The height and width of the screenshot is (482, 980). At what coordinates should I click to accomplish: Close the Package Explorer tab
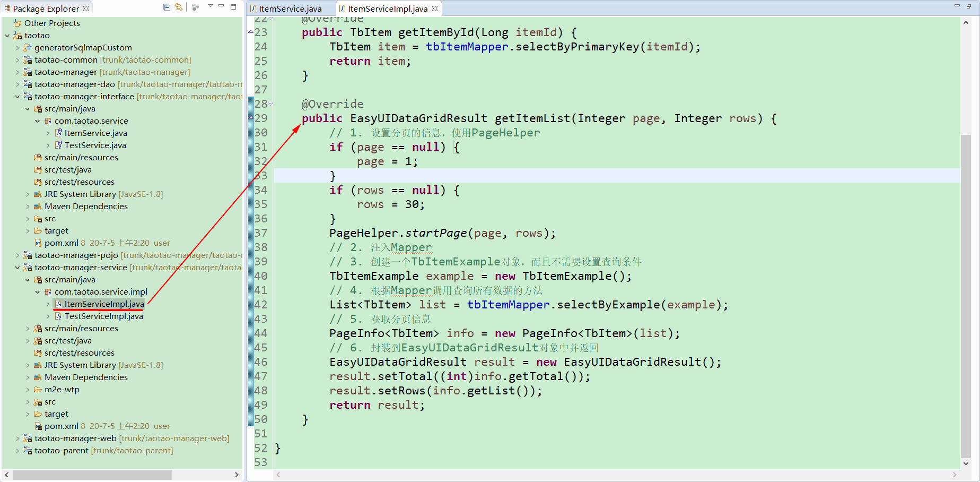86,8
